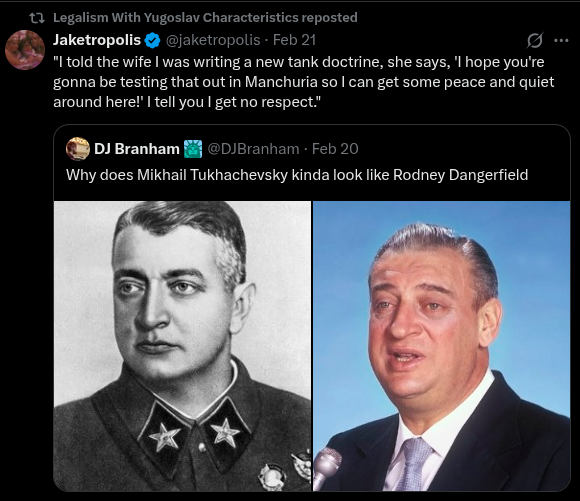
Task: Click the Jaketropolis display name
Action: coord(97,40)
